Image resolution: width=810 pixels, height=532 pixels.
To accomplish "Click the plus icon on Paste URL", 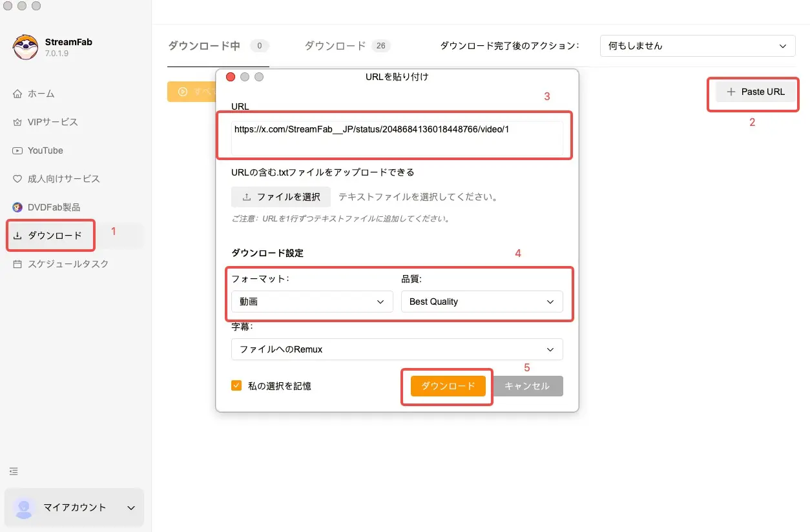I will pyautogui.click(x=731, y=92).
